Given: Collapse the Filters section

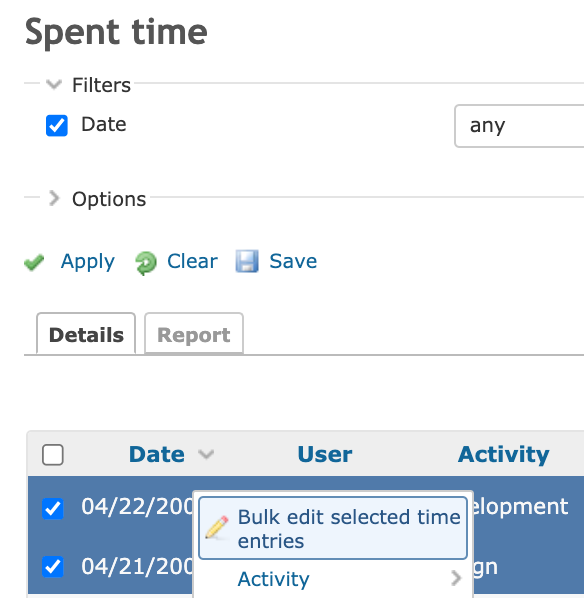Looking at the screenshot, I should [x=54, y=84].
